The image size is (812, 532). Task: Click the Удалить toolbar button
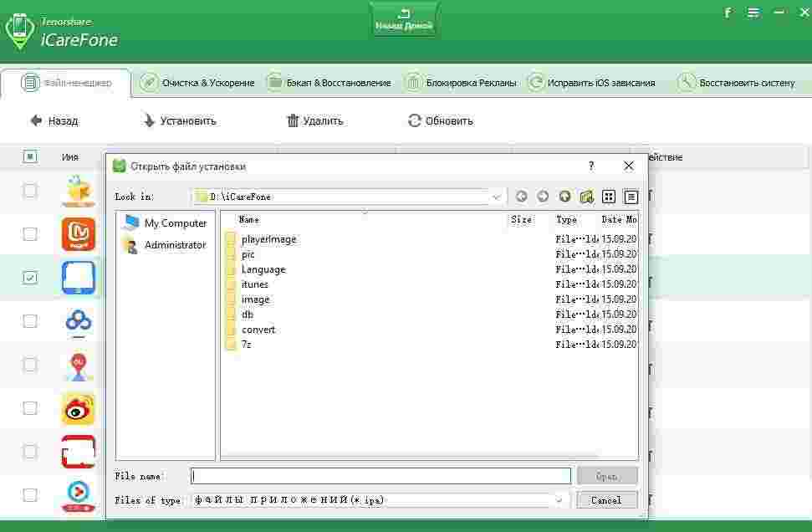[315, 120]
